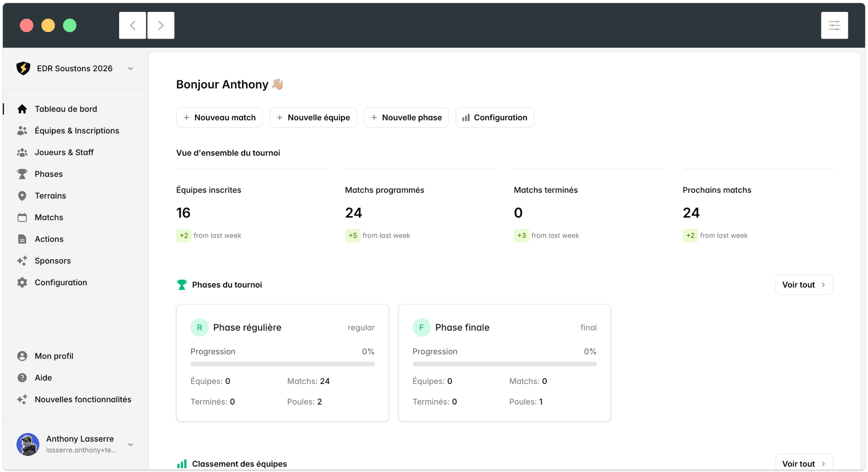868x472 pixels.
Task: Open the Actions sidebar page
Action: 49,239
